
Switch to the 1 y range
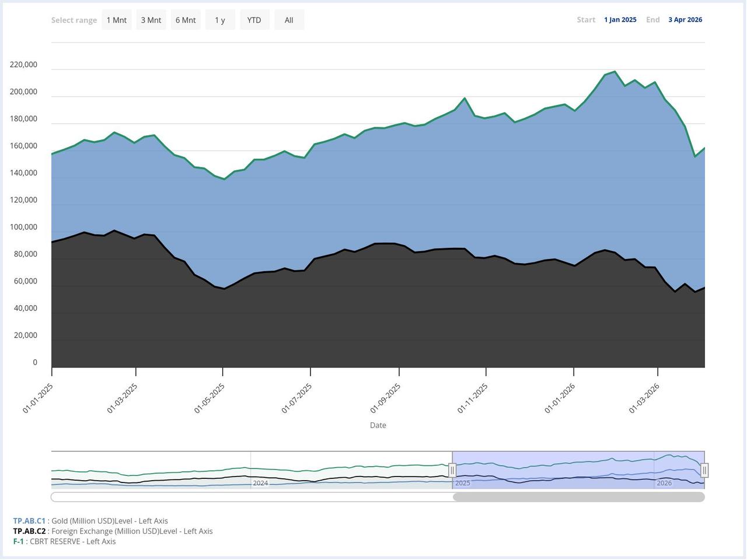[x=220, y=19]
